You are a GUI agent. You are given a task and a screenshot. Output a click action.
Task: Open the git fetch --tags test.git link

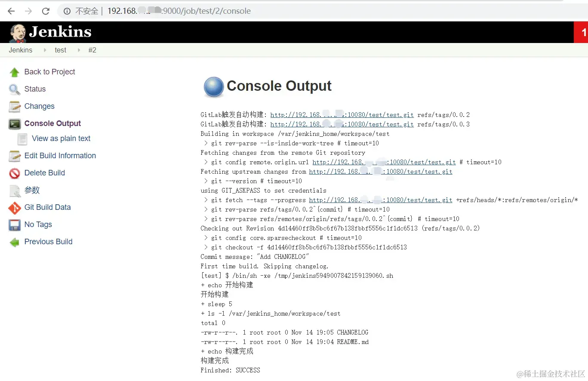(x=381, y=200)
